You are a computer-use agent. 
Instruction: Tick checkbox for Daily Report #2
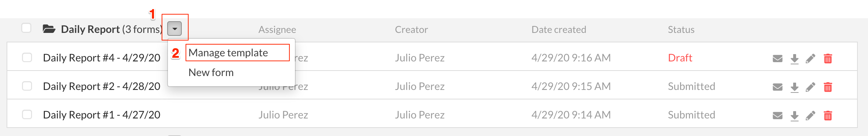coord(27,86)
